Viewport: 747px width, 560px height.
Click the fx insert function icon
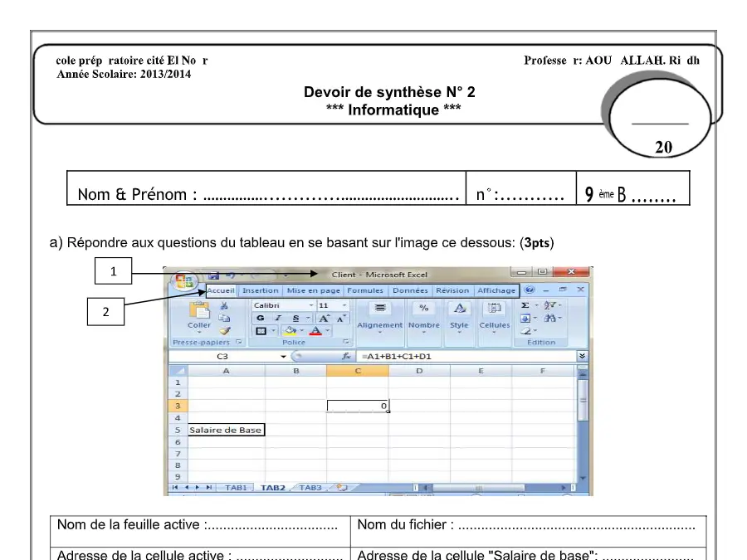point(346,356)
